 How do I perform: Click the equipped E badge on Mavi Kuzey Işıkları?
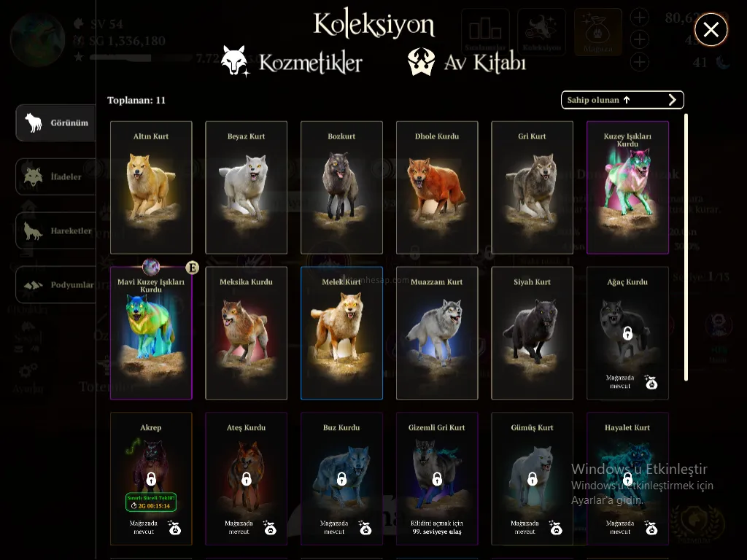pos(192,268)
